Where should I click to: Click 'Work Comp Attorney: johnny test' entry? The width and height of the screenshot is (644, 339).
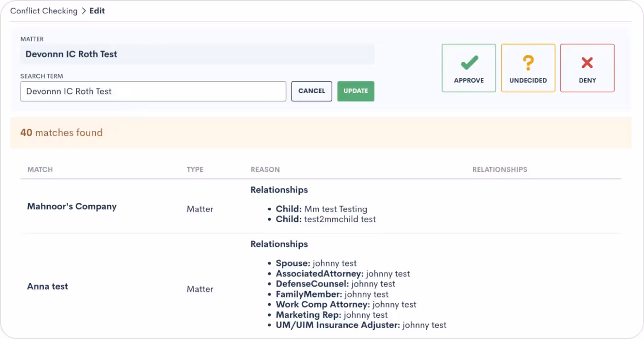(x=346, y=304)
